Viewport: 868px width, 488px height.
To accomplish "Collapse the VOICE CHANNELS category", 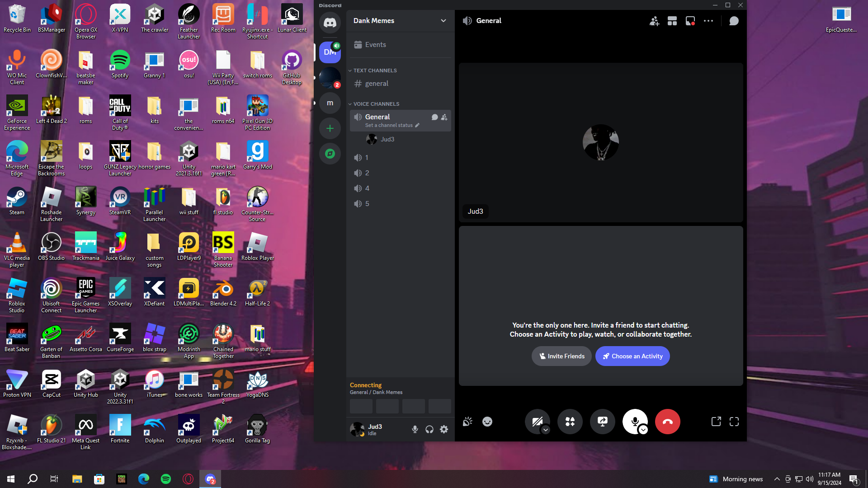I will point(376,104).
